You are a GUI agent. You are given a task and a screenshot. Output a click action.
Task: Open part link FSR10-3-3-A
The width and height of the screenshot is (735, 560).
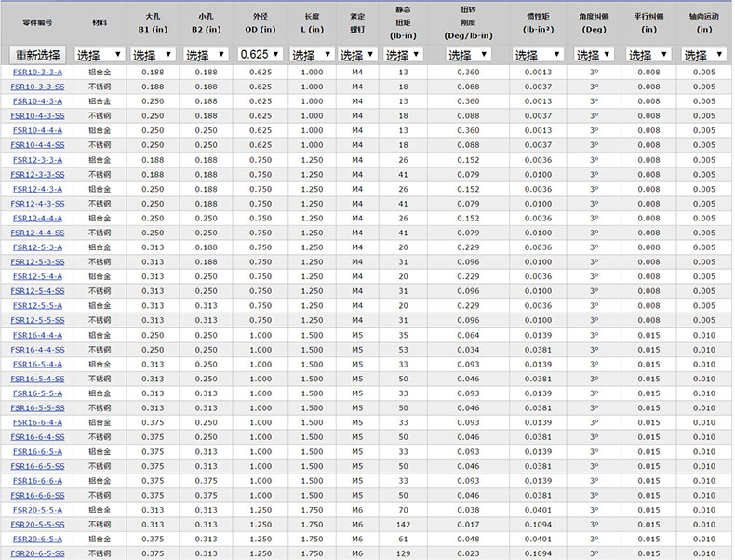point(38,72)
